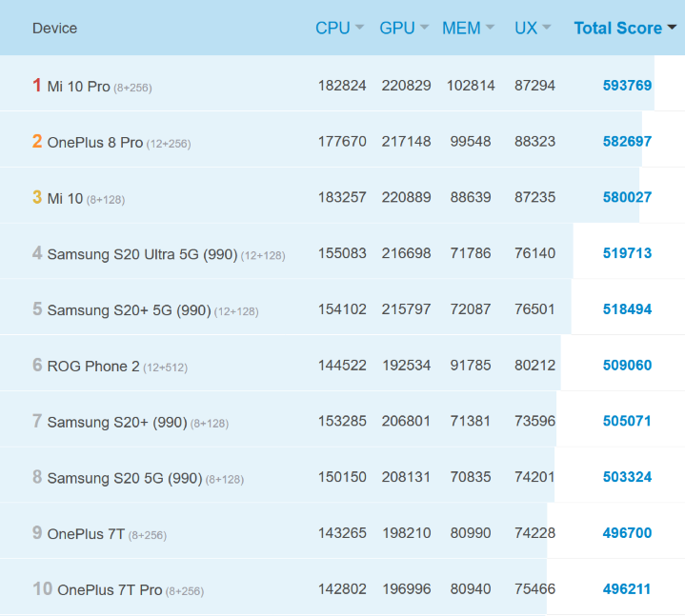The image size is (685, 616).
Task: Select the ROG Phone 2 device name
Action: (x=93, y=367)
